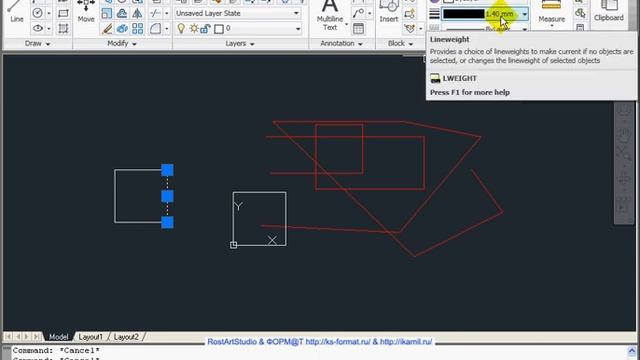Open the Multileader flyout arrow
The width and height of the screenshot is (640, 360).
coord(369,13)
